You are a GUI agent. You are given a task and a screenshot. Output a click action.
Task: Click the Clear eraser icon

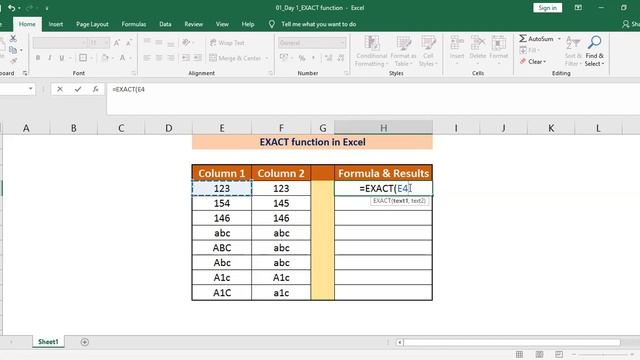click(x=523, y=62)
